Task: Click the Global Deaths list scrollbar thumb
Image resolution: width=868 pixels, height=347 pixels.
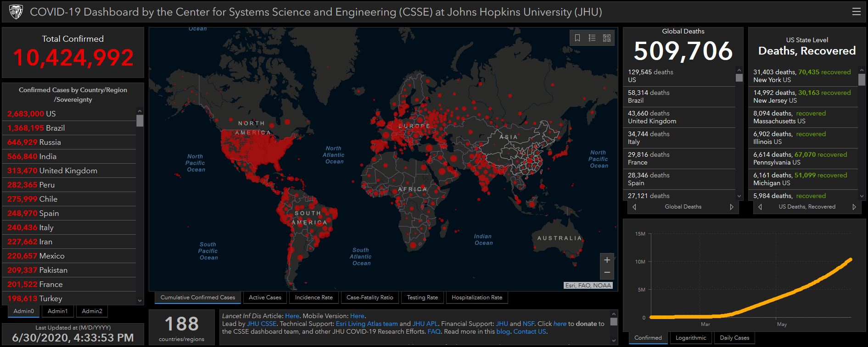Action: click(x=739, y=77)
